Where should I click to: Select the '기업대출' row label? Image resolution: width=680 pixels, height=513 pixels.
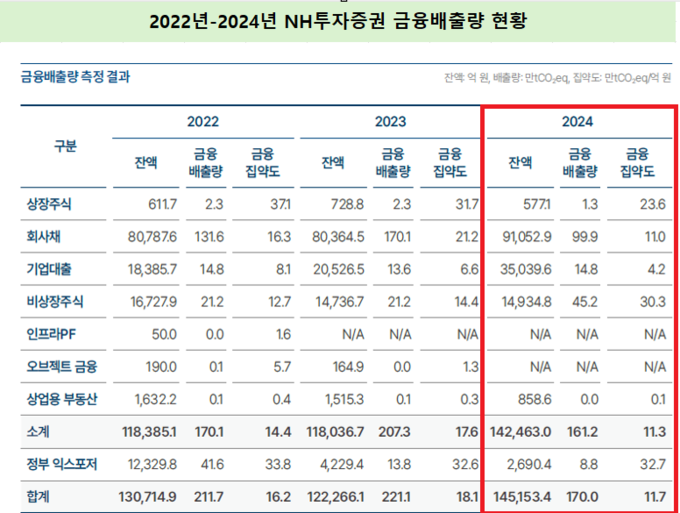pos(49,269)
